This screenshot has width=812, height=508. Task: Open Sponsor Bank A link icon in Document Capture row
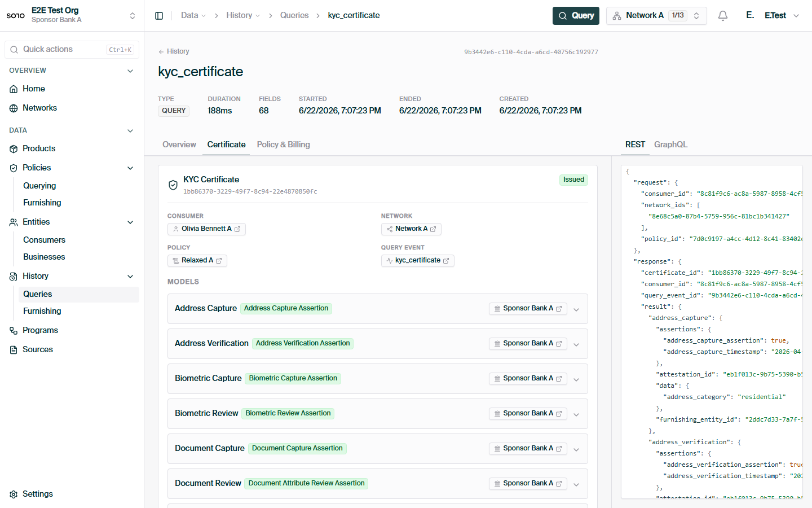click(x=559, y=449)
